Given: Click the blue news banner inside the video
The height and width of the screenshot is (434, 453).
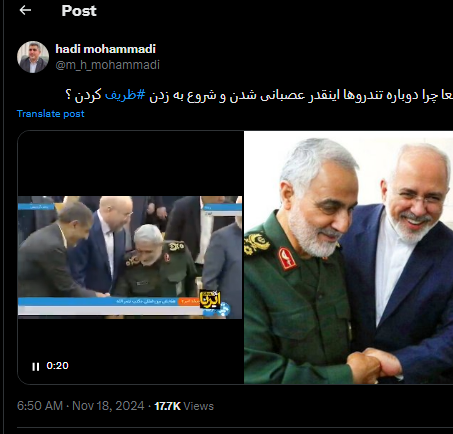Looking at the screenshot, I should pos(108,301).
